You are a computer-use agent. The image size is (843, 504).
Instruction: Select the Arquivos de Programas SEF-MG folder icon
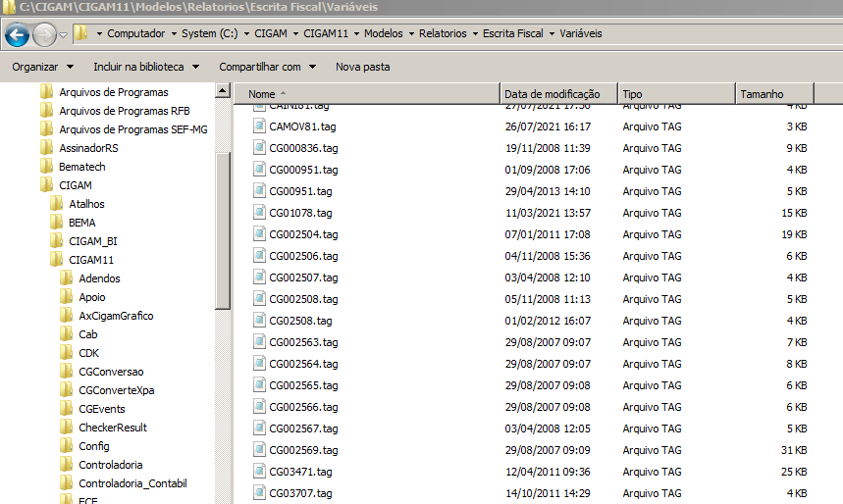[47, 129]
